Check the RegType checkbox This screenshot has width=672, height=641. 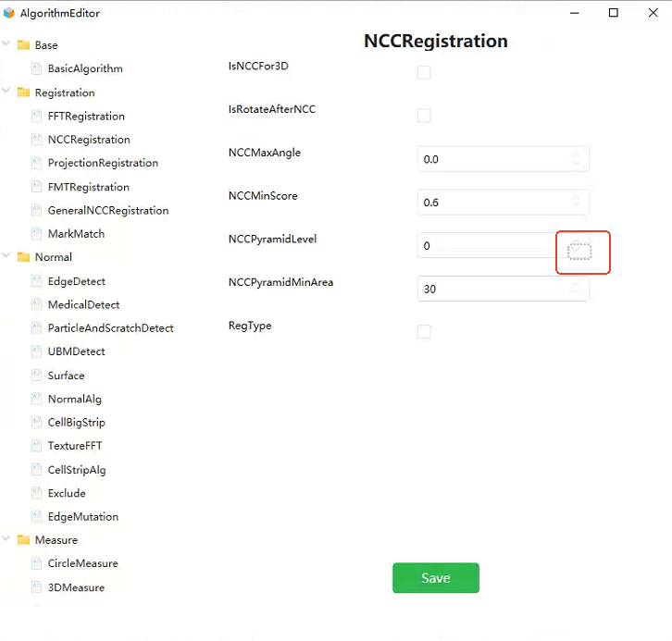coord(424,331)
